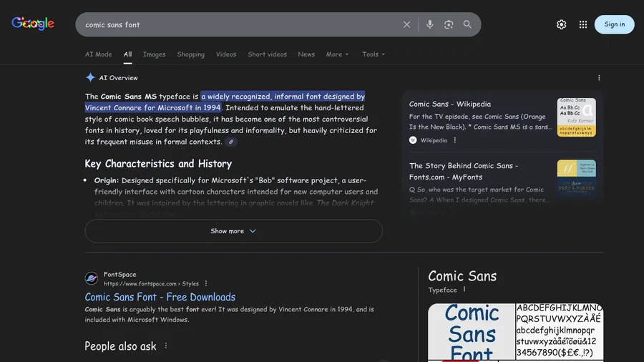Open the Short videos tab

click(267, 54)
